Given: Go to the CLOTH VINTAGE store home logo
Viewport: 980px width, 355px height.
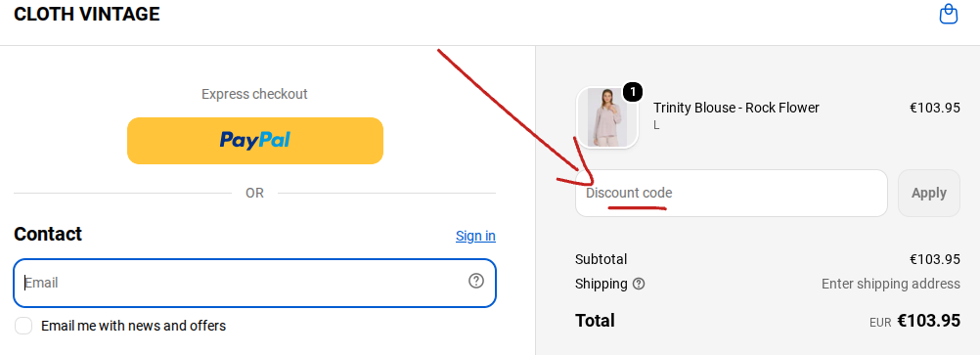Looking at the screenshot, I should pos(87,14).
